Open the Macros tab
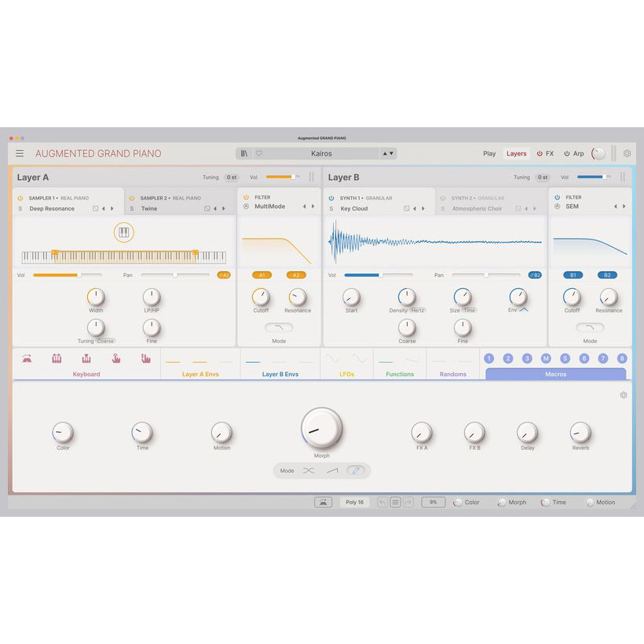This screenshot has height=644, width=644. tap(556, 374)
